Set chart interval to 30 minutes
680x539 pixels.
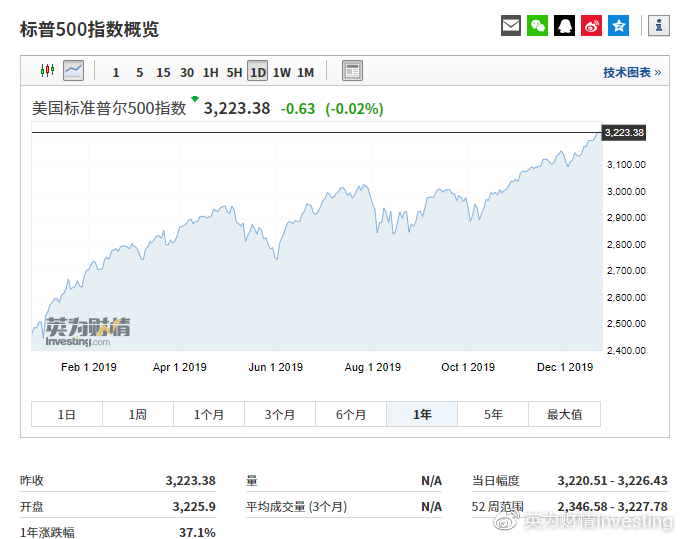(187, 72)
